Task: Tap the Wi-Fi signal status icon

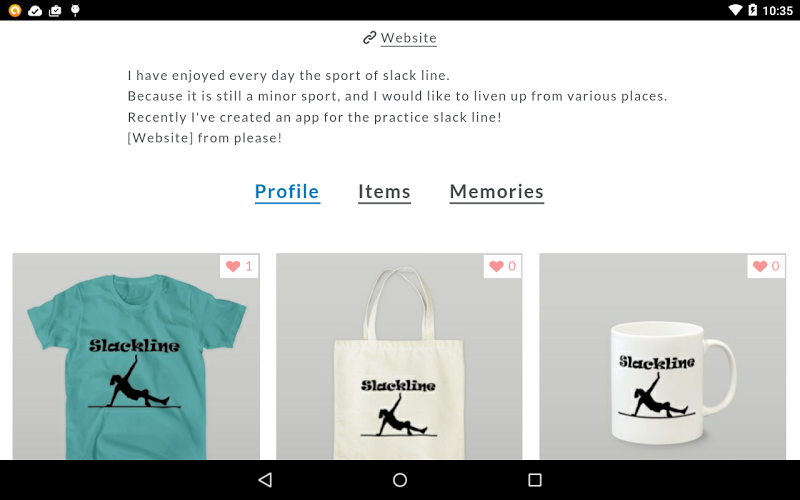Action: click(x=735, y=10)
